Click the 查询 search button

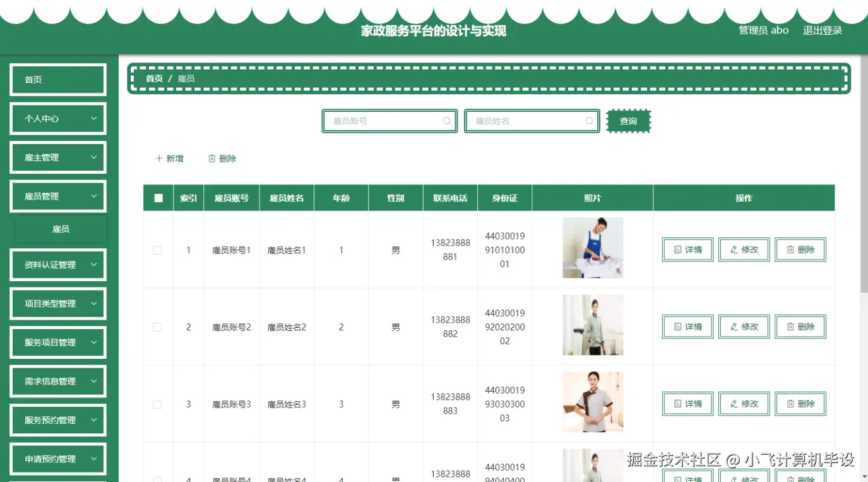click(x=628, y=121)
